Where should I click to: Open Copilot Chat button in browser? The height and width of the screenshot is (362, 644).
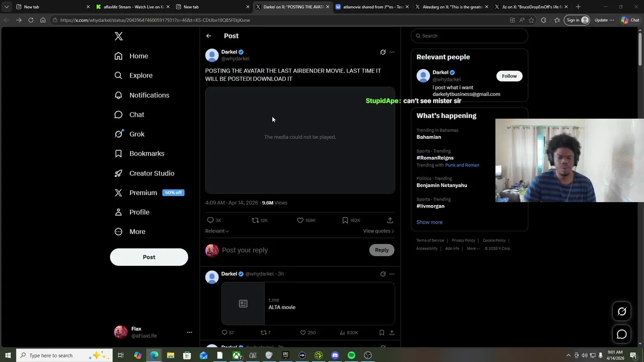630,20
